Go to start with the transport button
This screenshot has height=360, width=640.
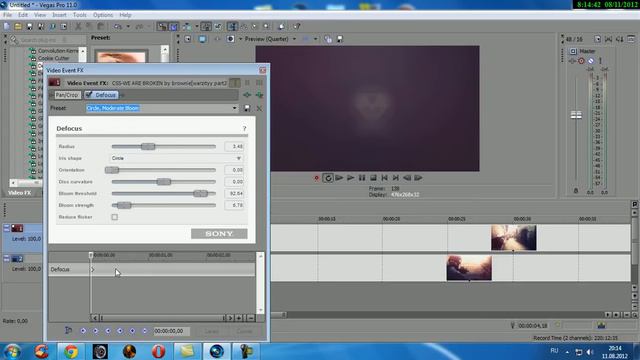click(x=384, y=178)
